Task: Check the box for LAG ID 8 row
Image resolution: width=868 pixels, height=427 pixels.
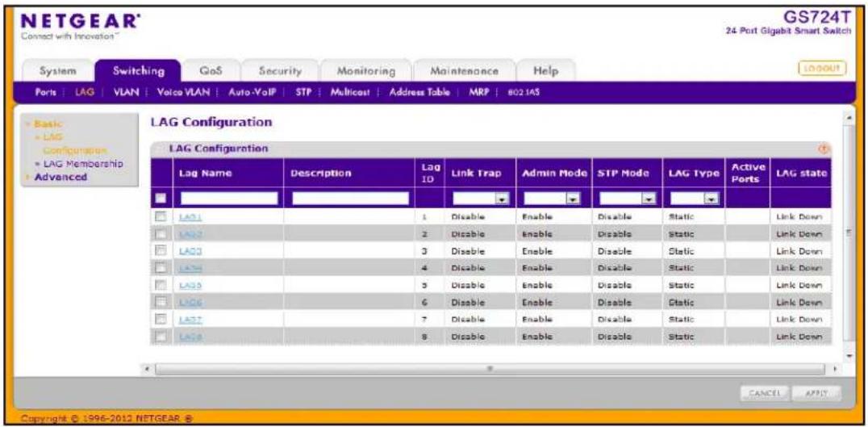Action: click(x=161, y=336)
